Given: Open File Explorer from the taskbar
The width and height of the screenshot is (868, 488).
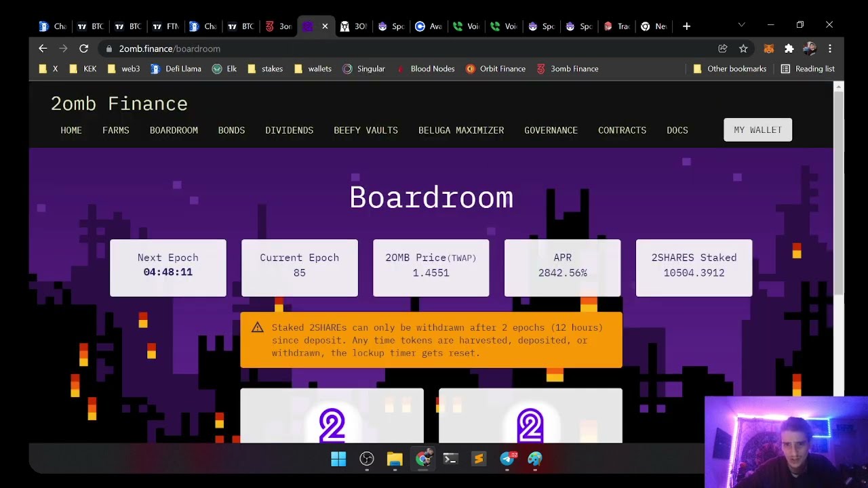Looking at the screenshot, I should (x=395, y=459).
